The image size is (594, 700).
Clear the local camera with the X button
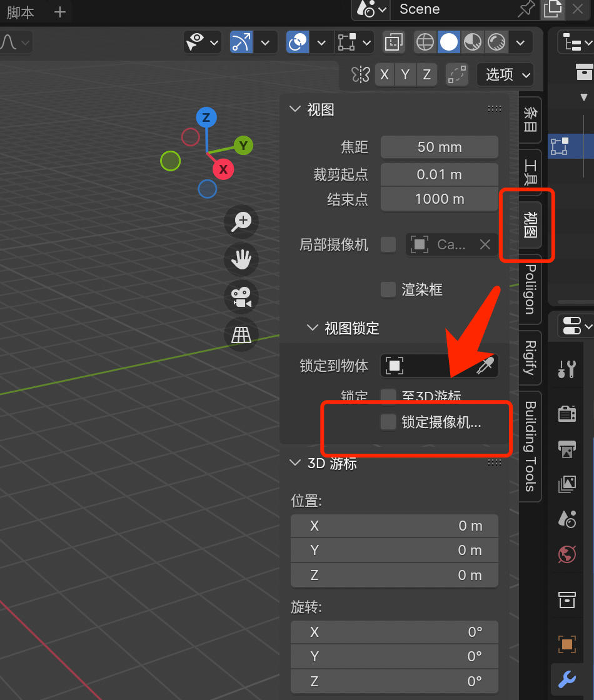coord(485,244)
